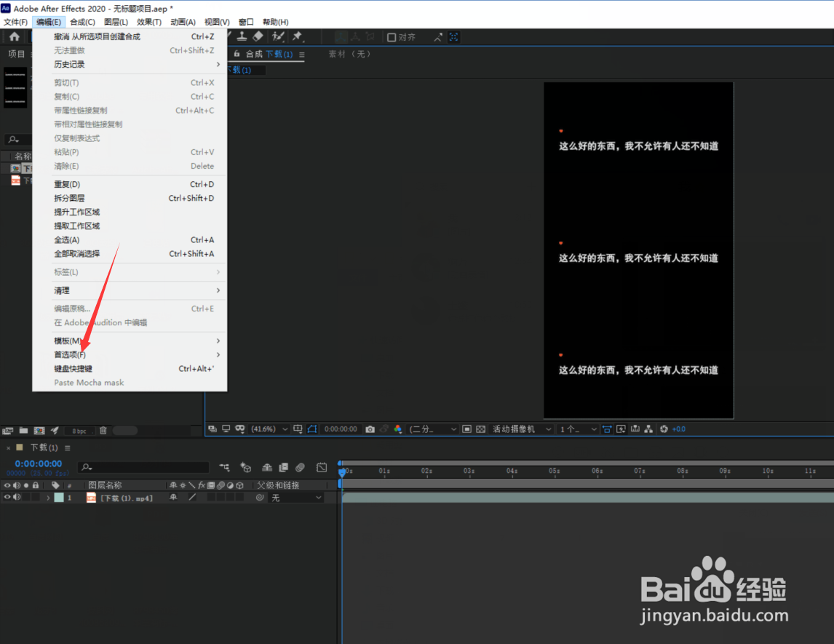Click the blue +0.0 exposure value
This screenshot has width=834, height=644.
pos(679,429)
